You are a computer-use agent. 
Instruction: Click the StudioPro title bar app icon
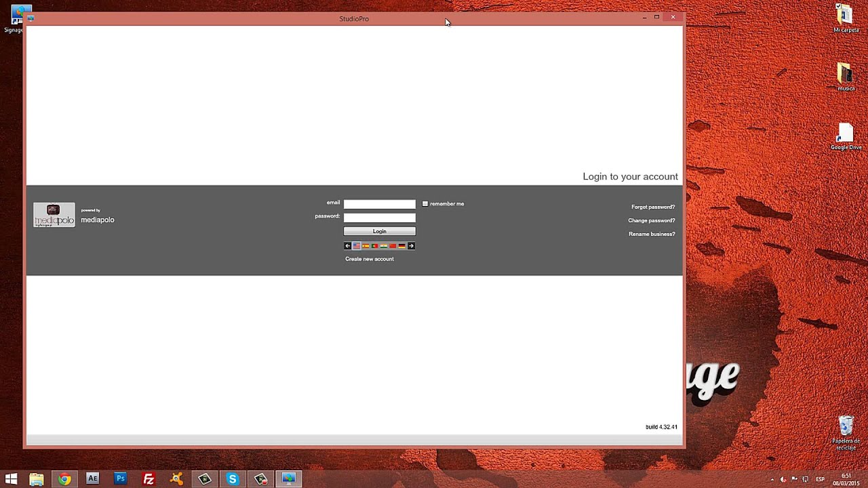[31, 18]
